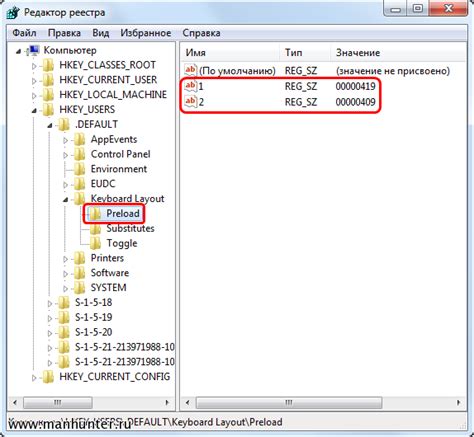
Task: Select the Substitutes key in tree
Action: pos(130,229)
